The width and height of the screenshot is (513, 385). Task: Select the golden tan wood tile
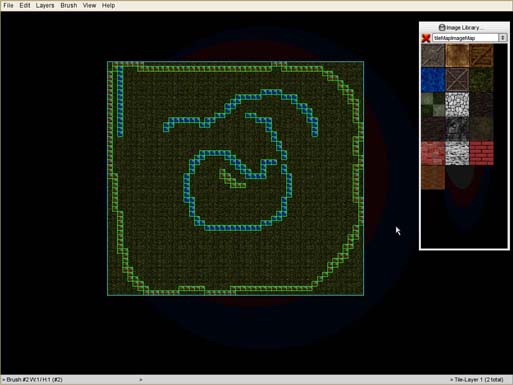(457, 55)
